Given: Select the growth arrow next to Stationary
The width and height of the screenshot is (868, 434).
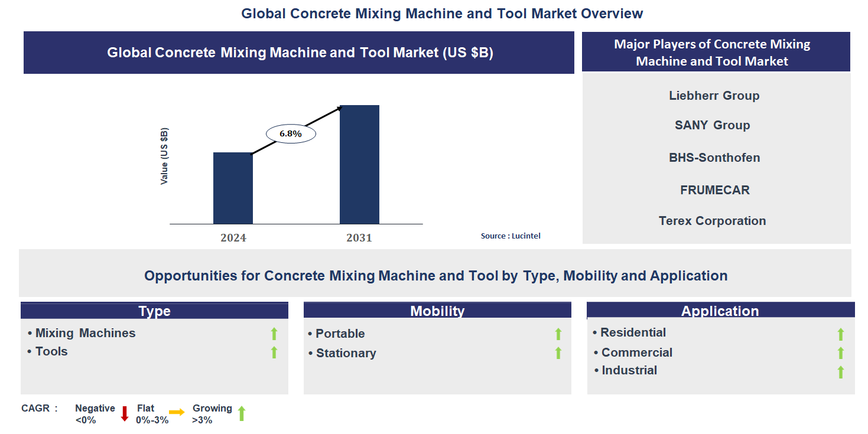Looking at the screenshot, I should pyautogui.click(x=558, y=354).
